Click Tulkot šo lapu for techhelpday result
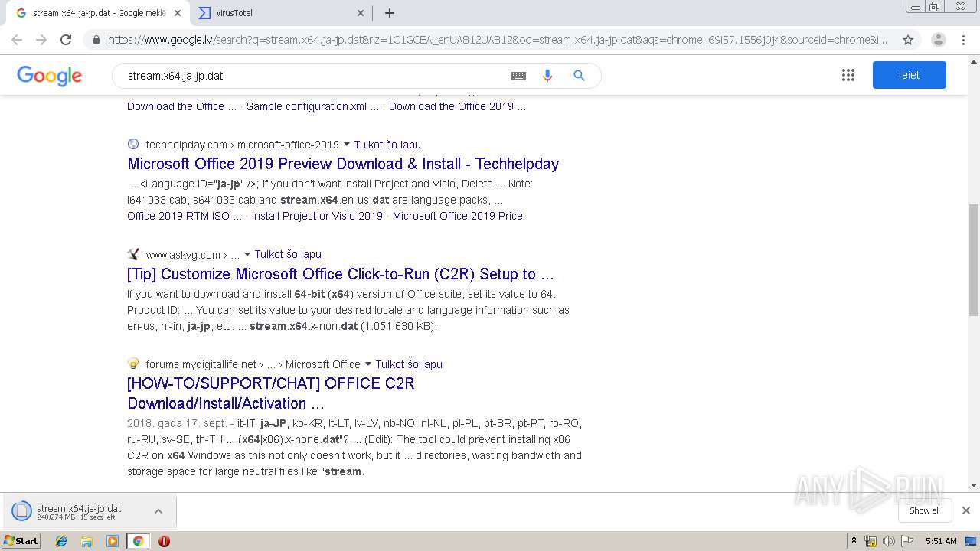 [x=387, y=145]
